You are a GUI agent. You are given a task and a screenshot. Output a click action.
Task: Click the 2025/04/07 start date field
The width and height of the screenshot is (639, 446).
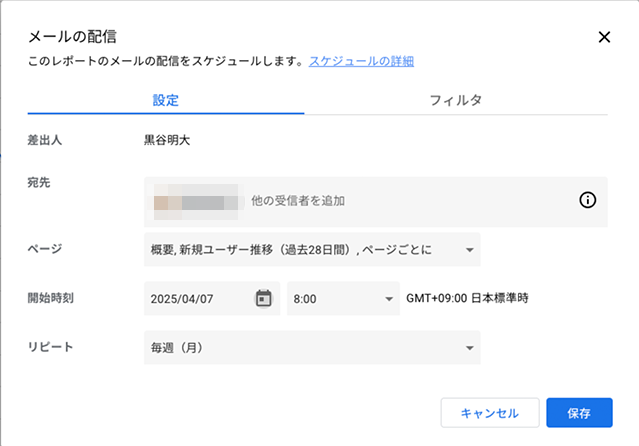(x=197, y=298)
